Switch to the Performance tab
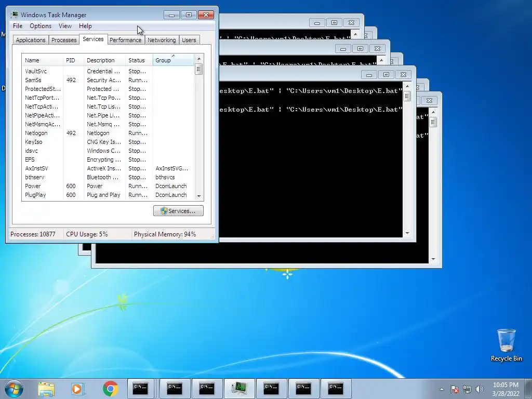 pos(126,40)
